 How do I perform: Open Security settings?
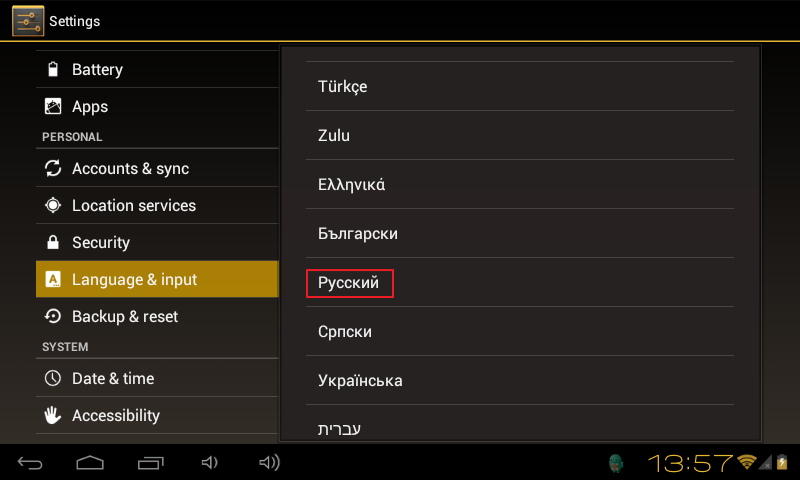pos(157,242)
